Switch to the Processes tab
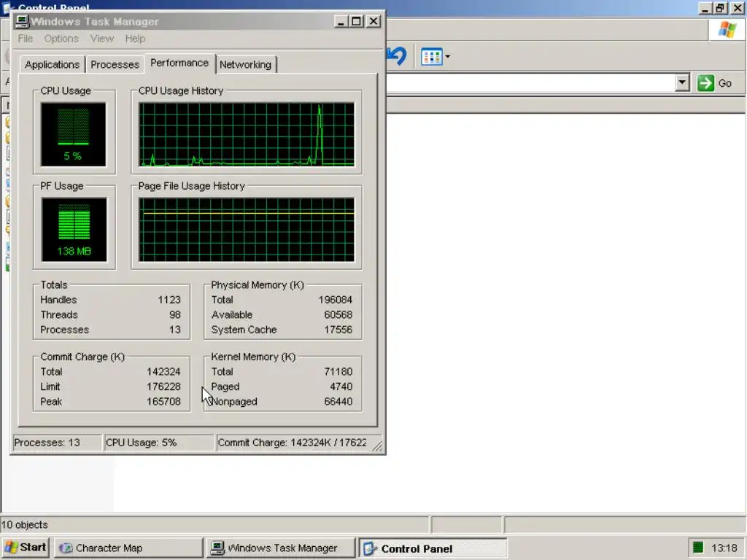 point(115,64)
